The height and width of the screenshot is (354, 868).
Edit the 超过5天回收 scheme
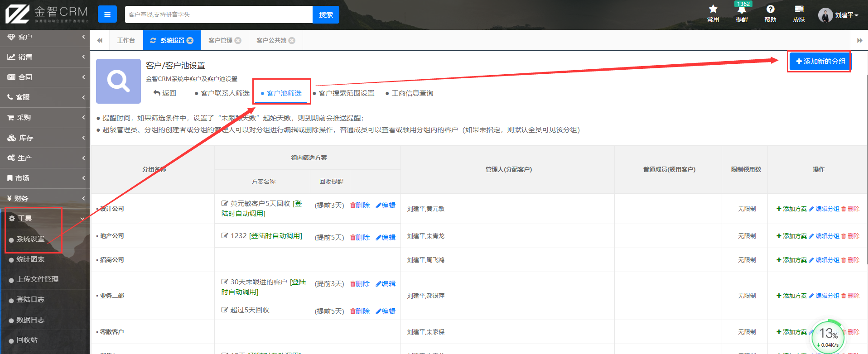[386, 311]
